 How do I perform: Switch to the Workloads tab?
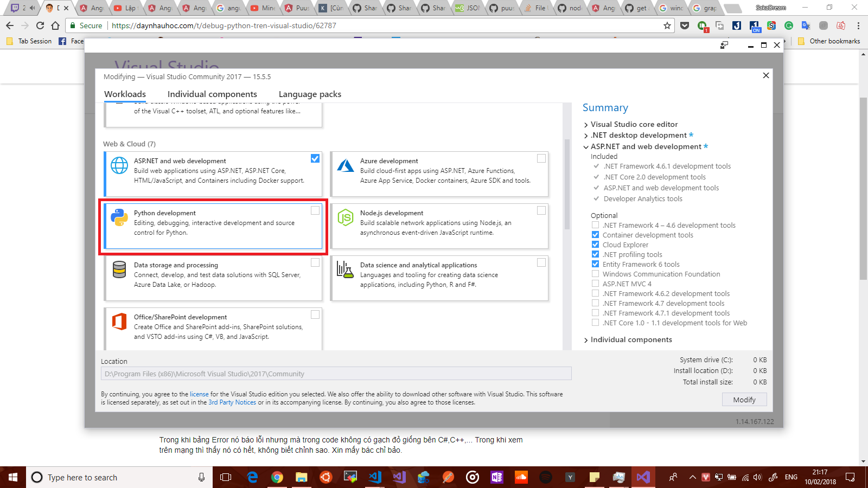tap(125, 94)
